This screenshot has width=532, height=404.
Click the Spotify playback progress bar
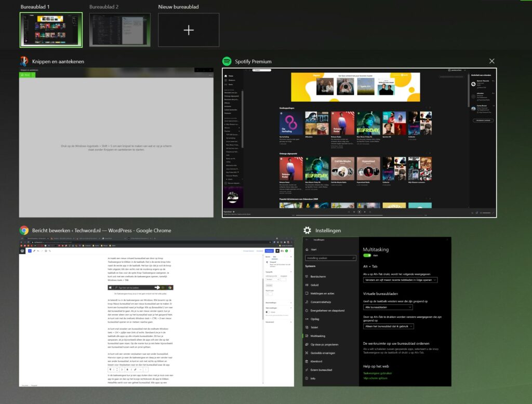(359, 215)
